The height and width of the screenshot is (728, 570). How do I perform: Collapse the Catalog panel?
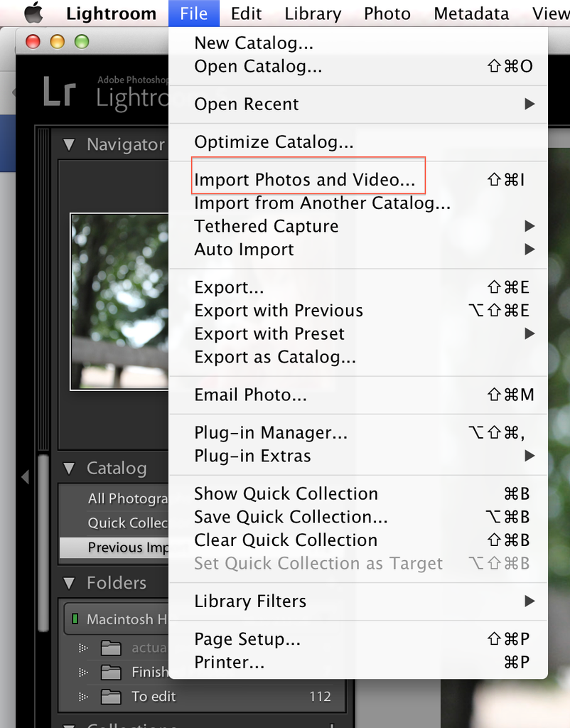pos(69,468)
